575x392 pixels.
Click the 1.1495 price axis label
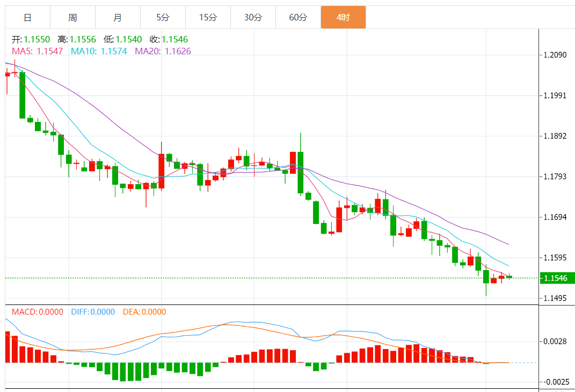coord(555,298)
